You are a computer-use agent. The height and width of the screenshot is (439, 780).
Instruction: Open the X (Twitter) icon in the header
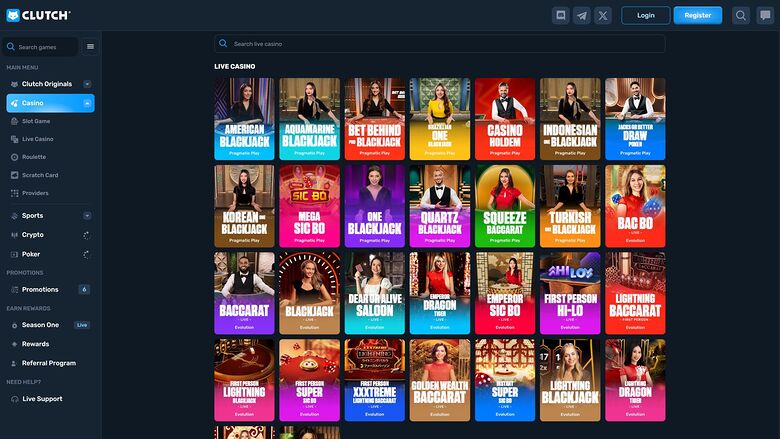pyautogui.click(x=603, y=15)
